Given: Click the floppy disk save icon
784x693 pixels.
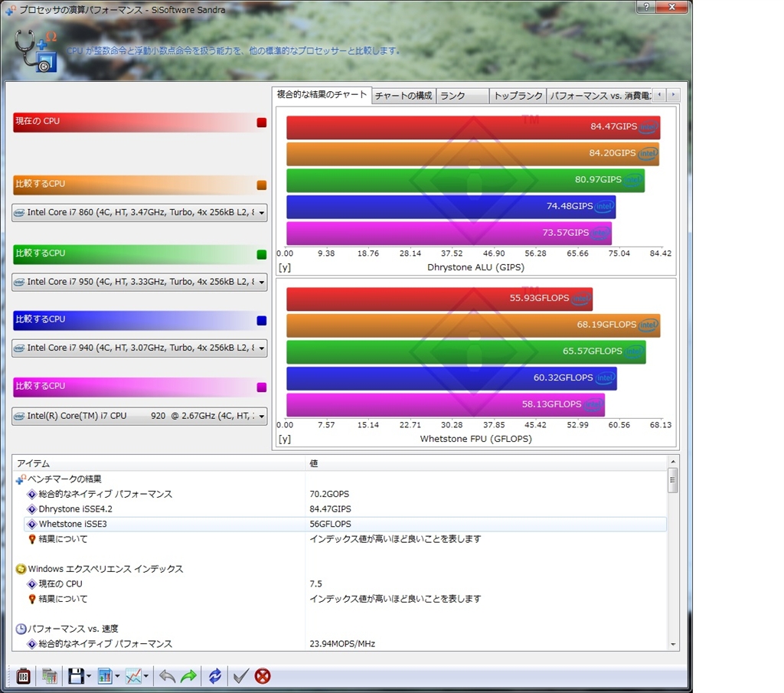Looking at the screenshot, I should [76, 676].
